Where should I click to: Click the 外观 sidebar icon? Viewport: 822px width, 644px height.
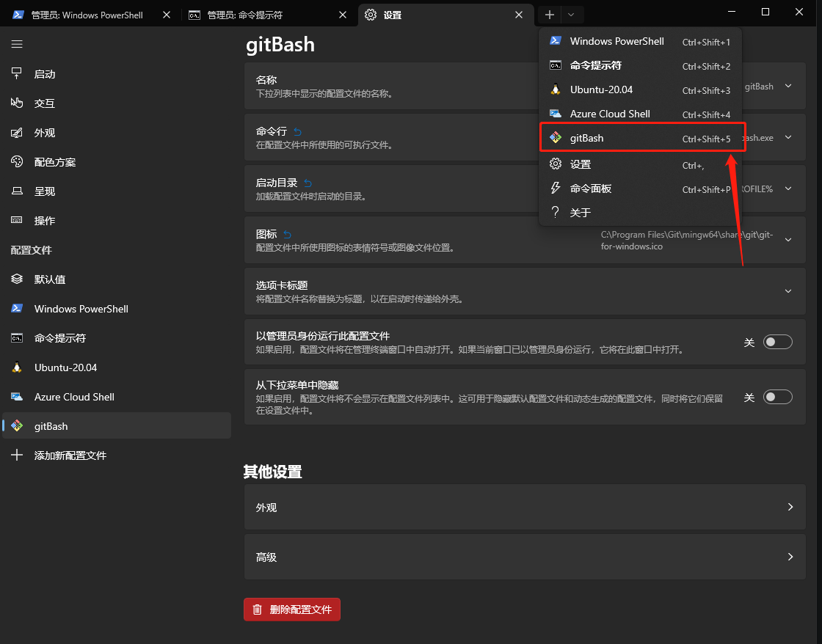click(17, 133)
